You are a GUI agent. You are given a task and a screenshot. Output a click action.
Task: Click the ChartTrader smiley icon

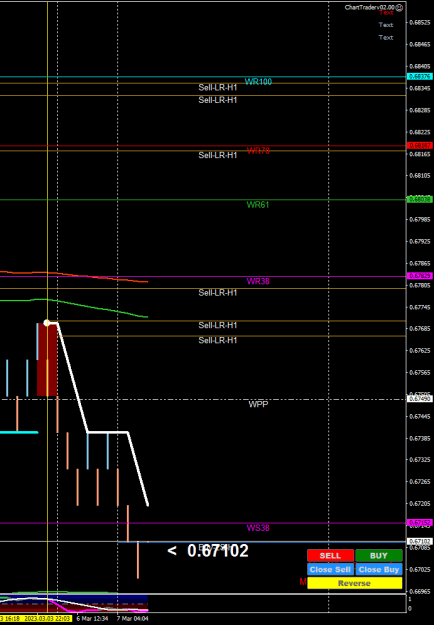pos(399,8)
